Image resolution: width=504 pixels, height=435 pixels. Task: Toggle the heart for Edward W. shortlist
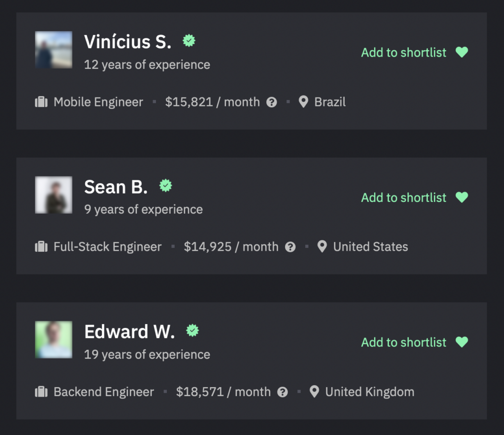point(462,342)
